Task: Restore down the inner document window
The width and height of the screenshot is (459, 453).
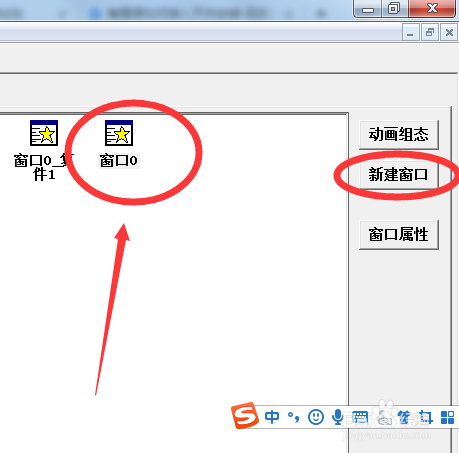Action: pyautogui.click(x=430, y=33)
